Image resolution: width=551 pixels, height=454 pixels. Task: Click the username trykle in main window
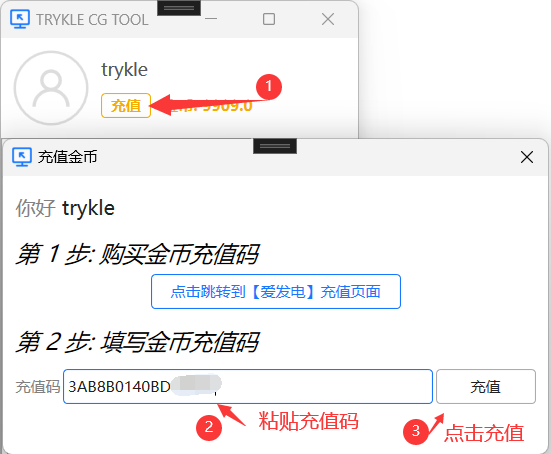coord(124,70)
